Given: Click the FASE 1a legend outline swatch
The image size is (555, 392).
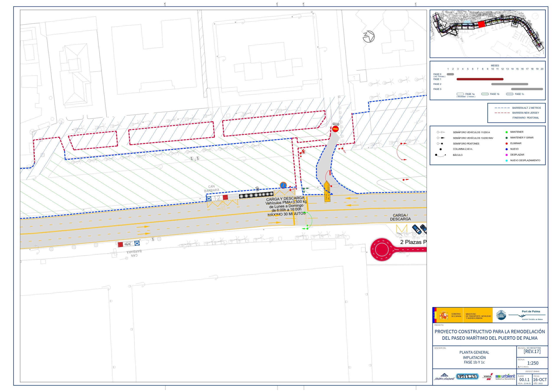Looking at the screenshot, I should pyautogui.click(x=460, y=94).
